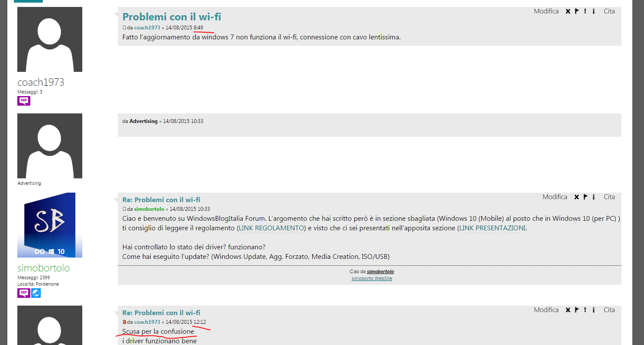Follow the LINK REGOLAMENTO link
This screenshot has height=345, width=644.
click(272, 228)
